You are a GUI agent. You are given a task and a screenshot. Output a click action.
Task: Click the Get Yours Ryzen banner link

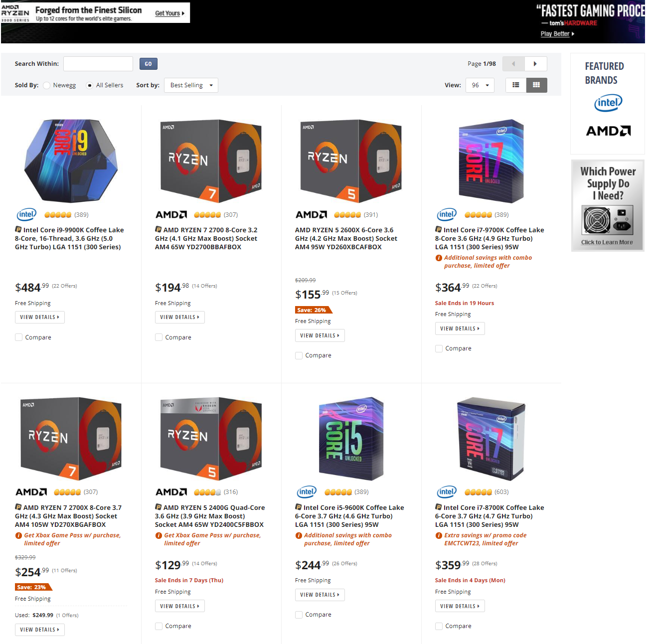[169, 13]
